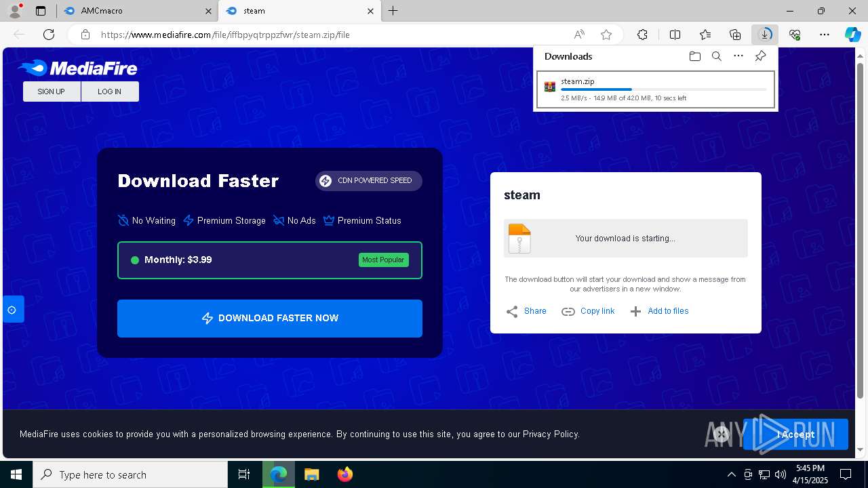Open Microsoft Edge from taskbar
The width and height of the screenshot is (868, 488).
279,474
